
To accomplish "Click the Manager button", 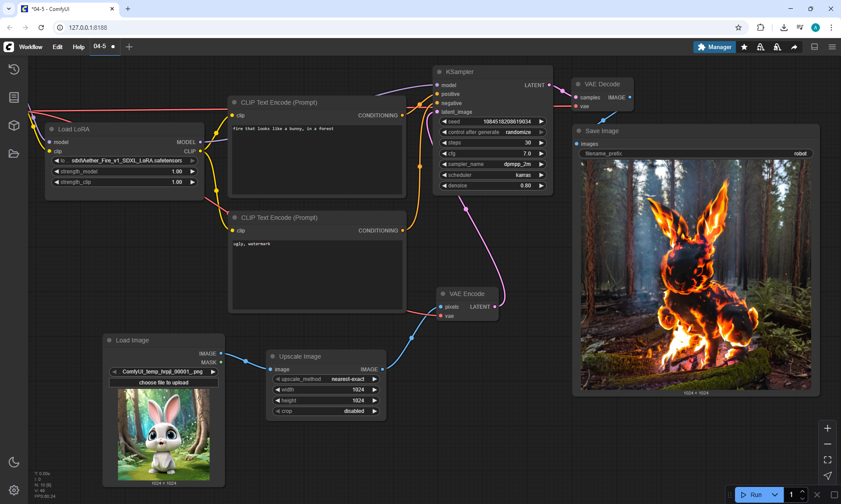I will pos(714,47).
